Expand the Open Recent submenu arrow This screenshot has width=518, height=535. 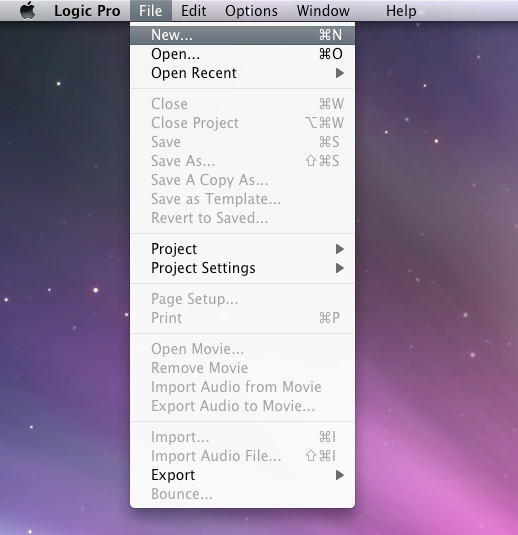(340, 73)
